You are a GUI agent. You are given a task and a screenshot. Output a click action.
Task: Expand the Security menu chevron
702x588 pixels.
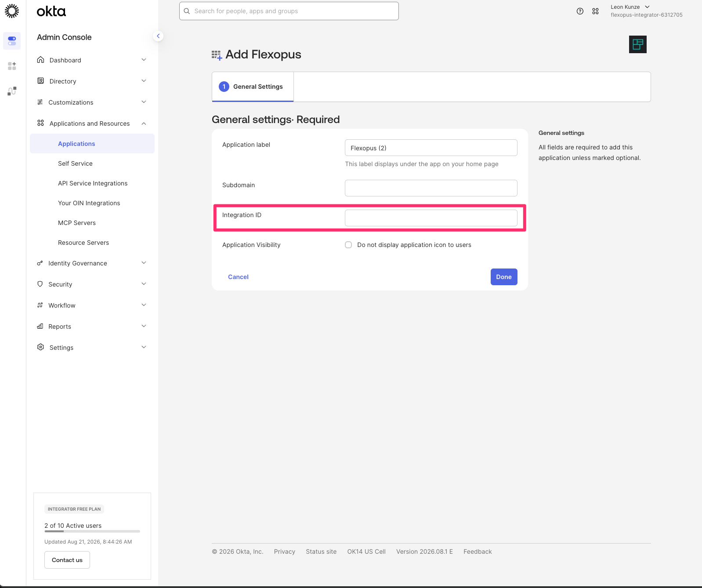(x=144, y=284)
